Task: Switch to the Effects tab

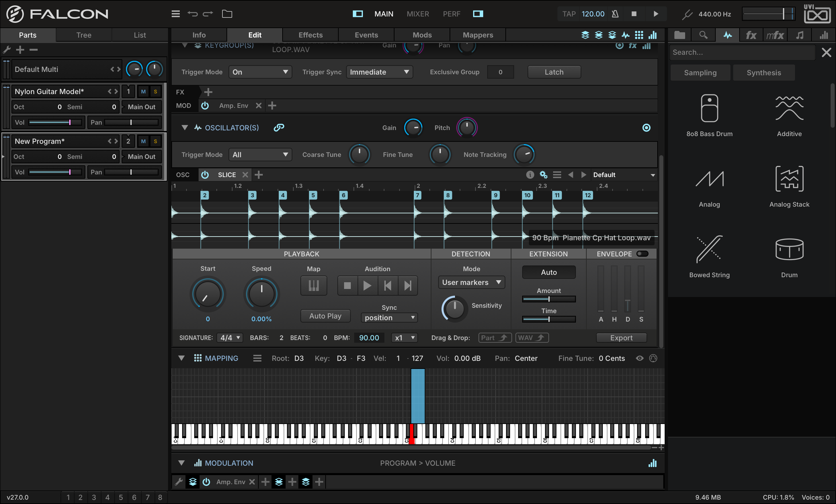Action: [310, 35]
